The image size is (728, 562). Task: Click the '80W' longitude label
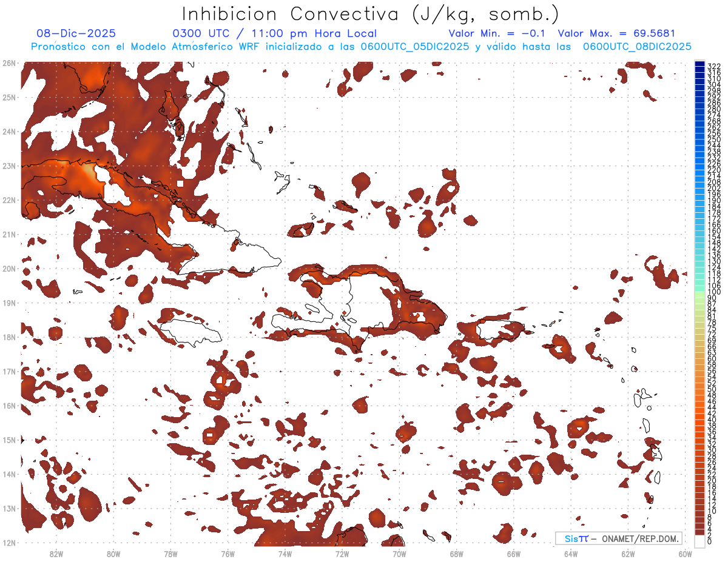click(113, 554)
